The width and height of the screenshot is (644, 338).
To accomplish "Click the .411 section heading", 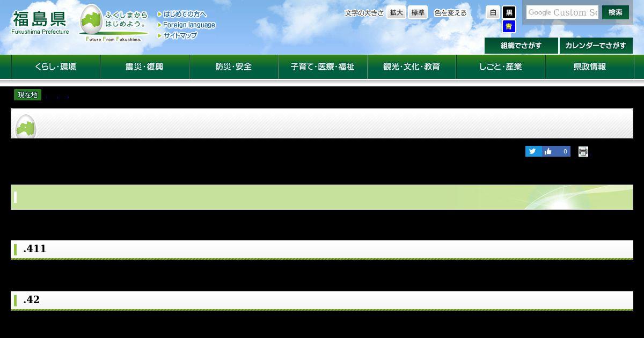I will tap(322, 249).
